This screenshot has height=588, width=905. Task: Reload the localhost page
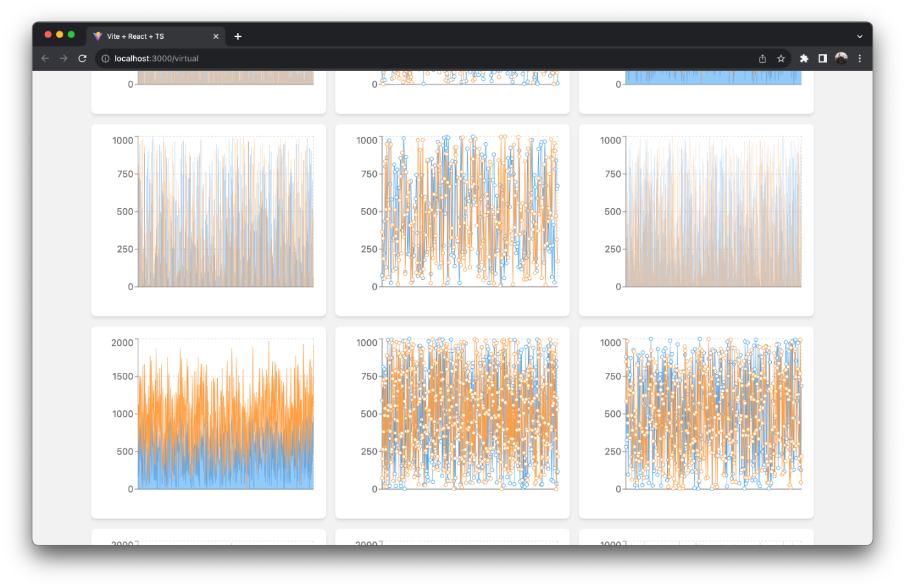pos(82,58)
